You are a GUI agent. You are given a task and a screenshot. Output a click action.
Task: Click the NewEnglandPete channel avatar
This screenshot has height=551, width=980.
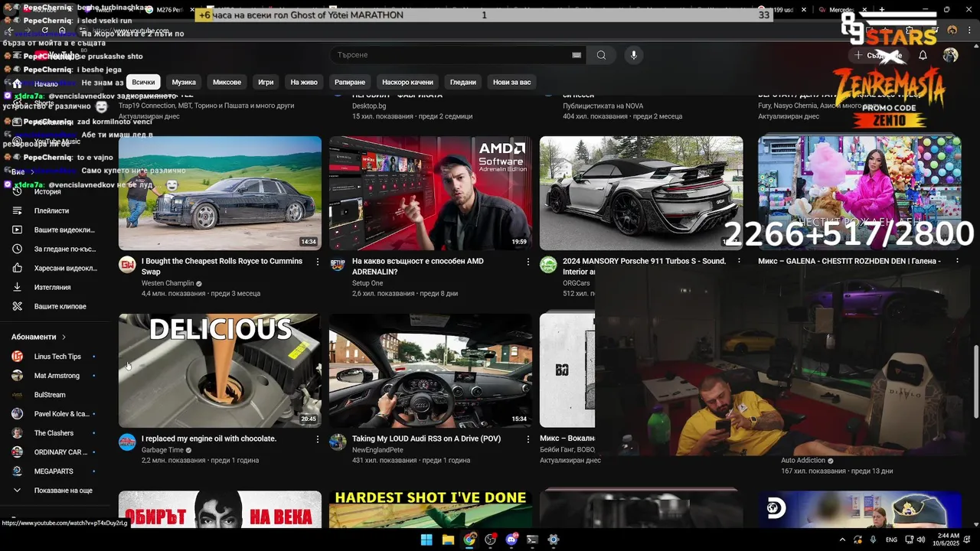coord(338,442)
